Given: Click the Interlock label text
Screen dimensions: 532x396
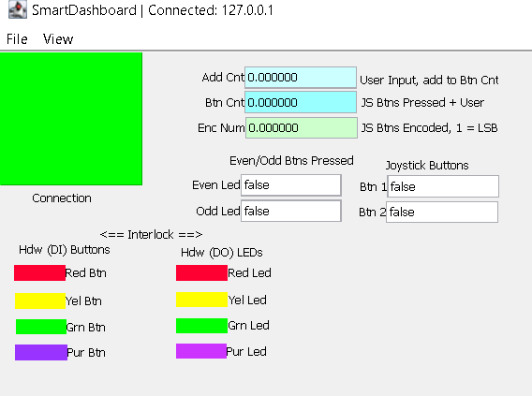Looking at the screenshot, I should [x=151, y=234].
